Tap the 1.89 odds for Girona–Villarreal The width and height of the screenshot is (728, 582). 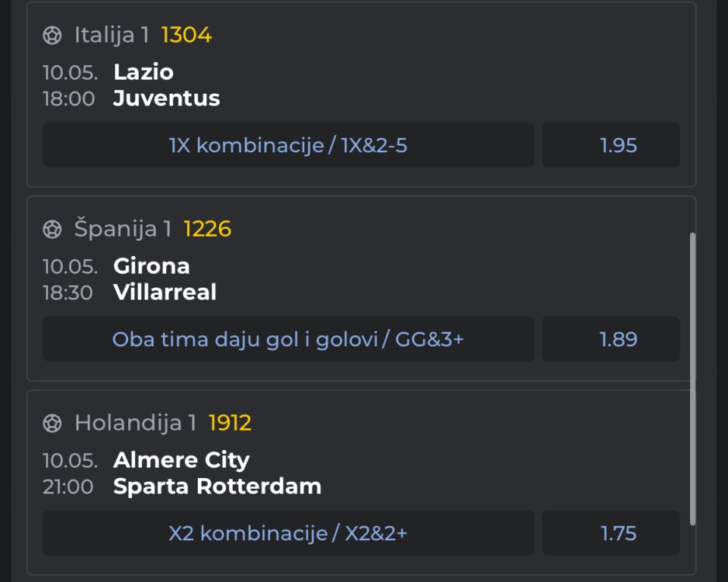611,339
